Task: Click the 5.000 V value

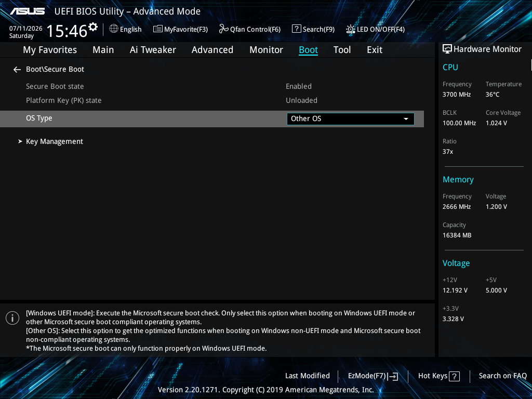Action: tap(496, 290)
